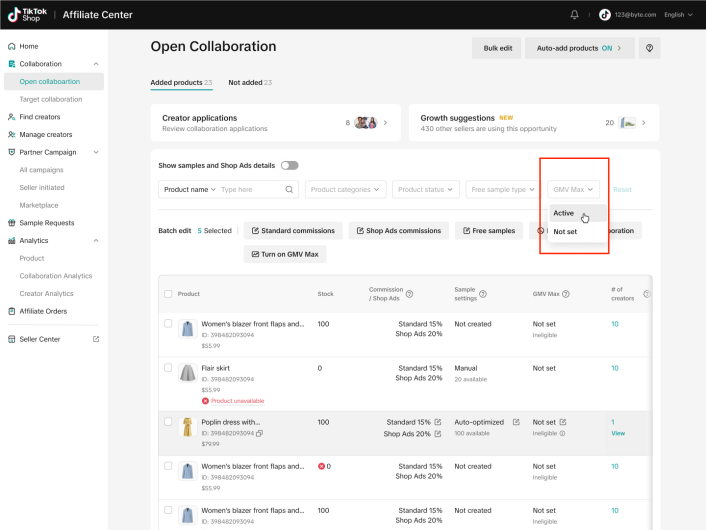Expand the Product status filter

[426, 189]
